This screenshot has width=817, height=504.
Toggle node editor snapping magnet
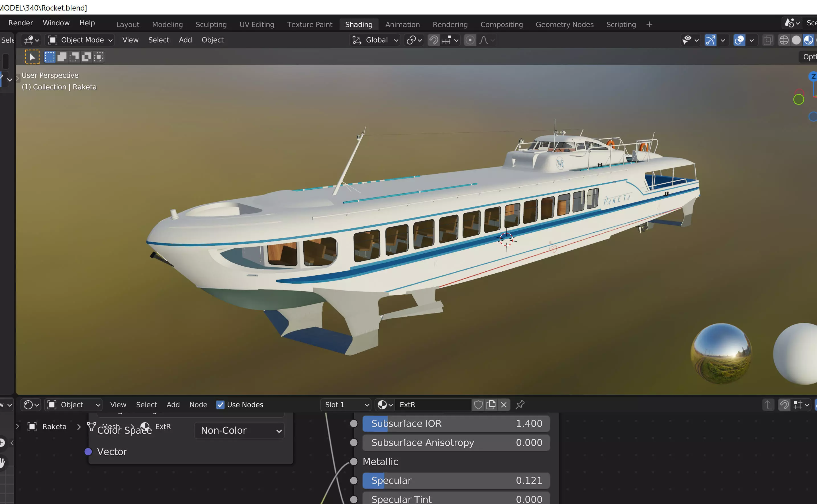tap(784, 405)
